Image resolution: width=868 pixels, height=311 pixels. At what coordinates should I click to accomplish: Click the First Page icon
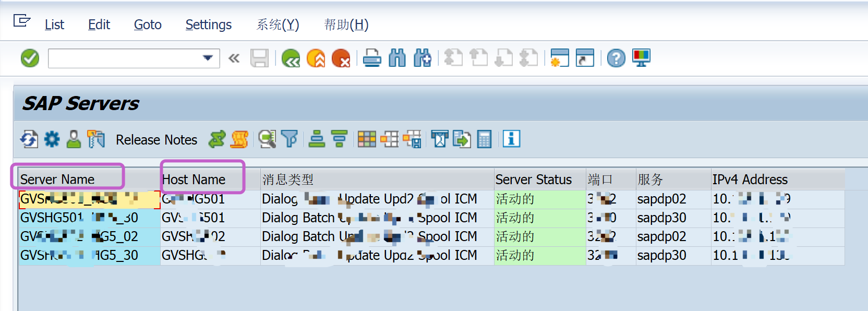pyautogui.click(x=453, y=58)
